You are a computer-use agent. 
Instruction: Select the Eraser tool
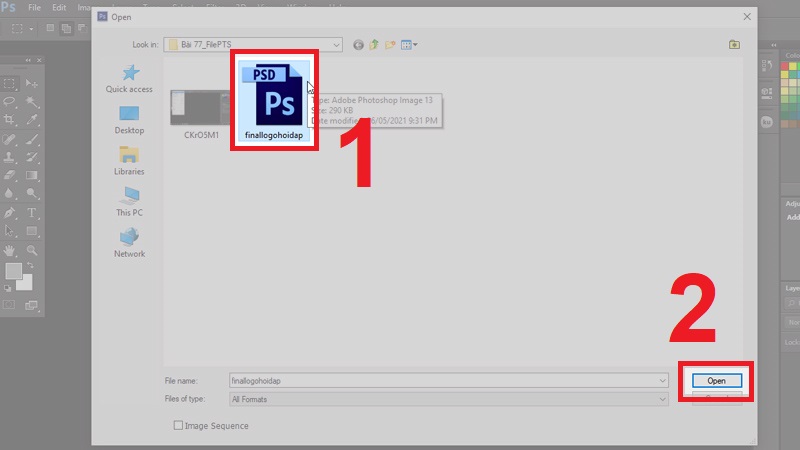click(9, 176)
